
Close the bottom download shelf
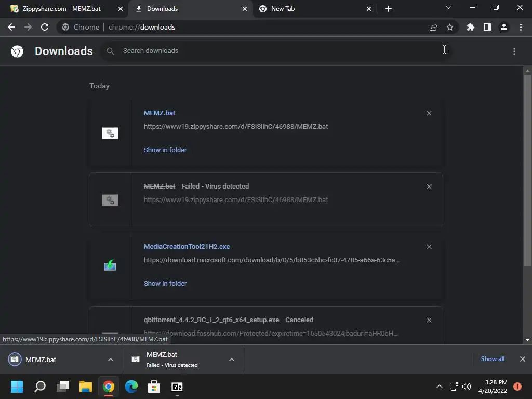click(523, 359)
